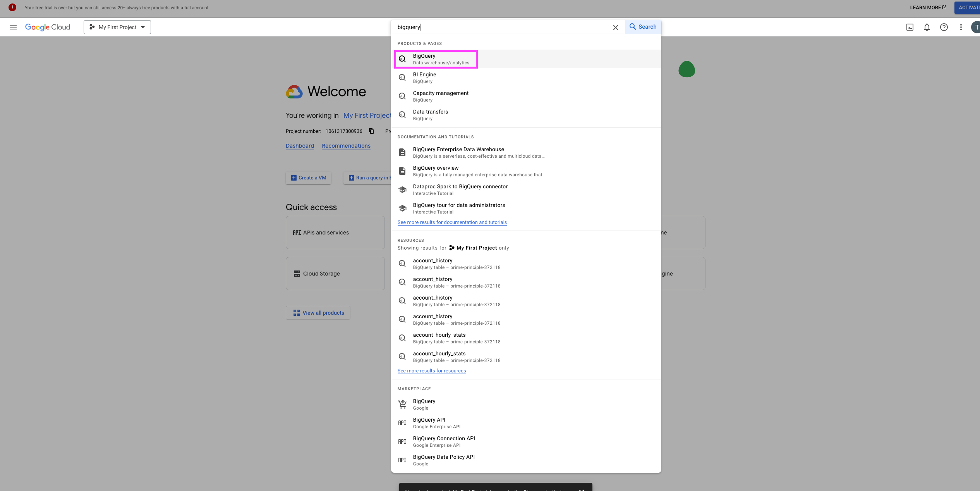
Task: Open the notifications bell
Action: [x=927, y=27]
